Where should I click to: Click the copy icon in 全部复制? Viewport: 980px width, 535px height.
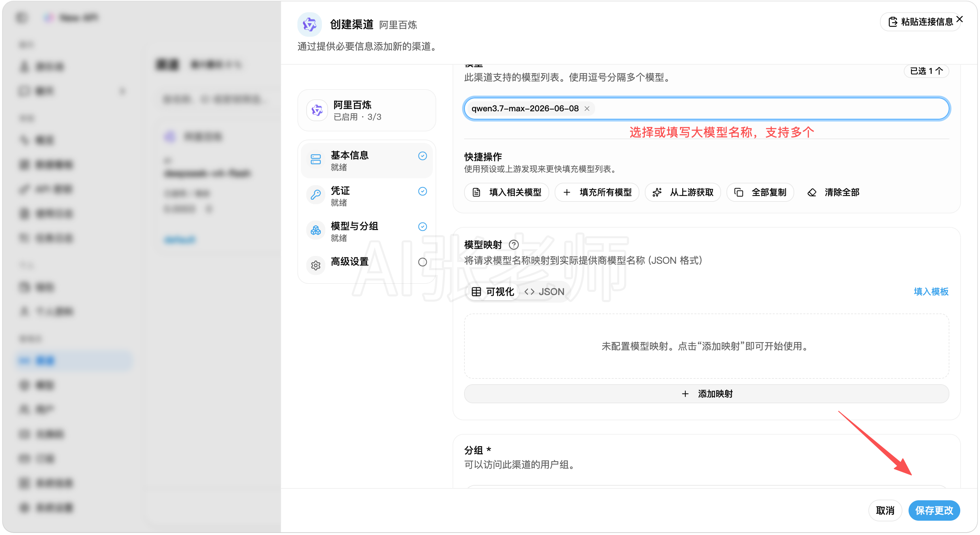coord(738,192)
